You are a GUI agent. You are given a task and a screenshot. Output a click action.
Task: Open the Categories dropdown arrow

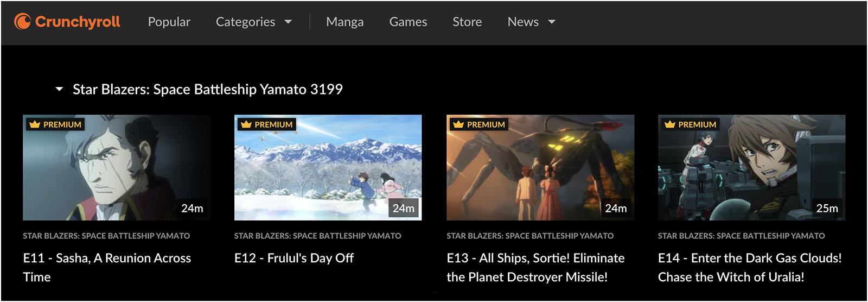(288, 22)
